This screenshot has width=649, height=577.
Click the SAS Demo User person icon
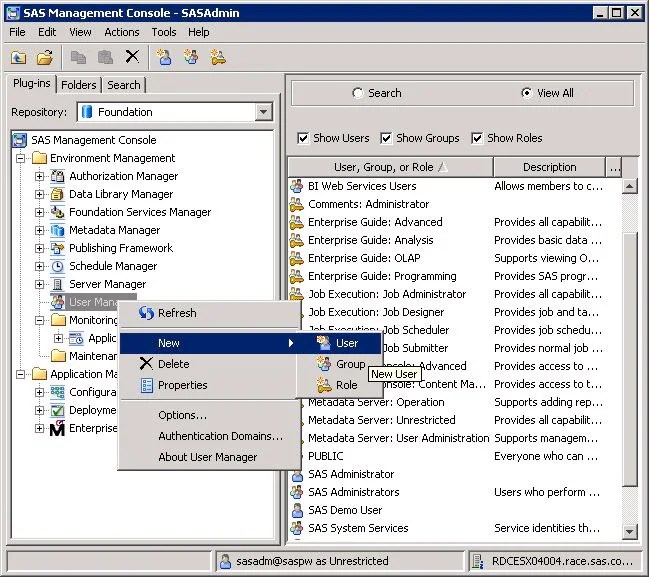point(297,510)
